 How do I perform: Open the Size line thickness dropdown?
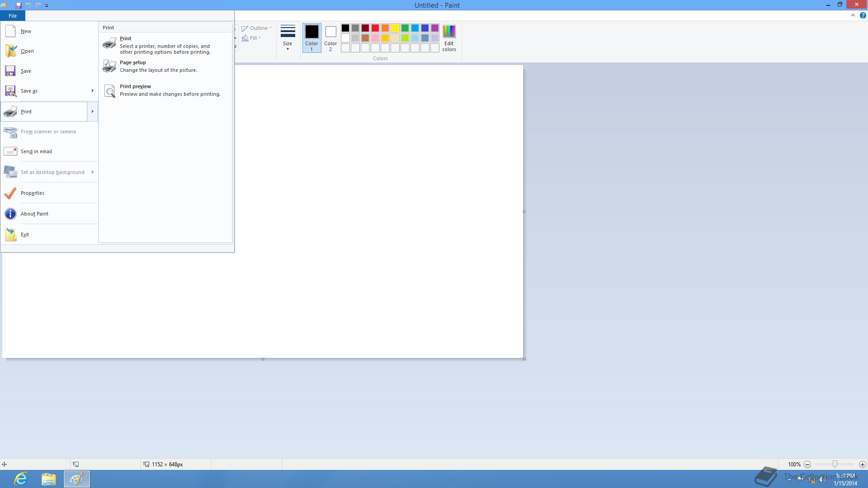(x=288, y=38)
